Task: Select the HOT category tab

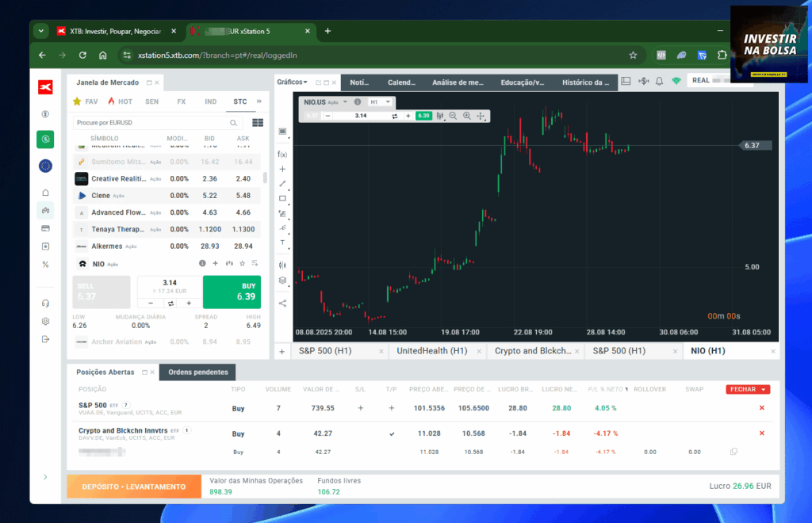Action: [x=121, y=101]
